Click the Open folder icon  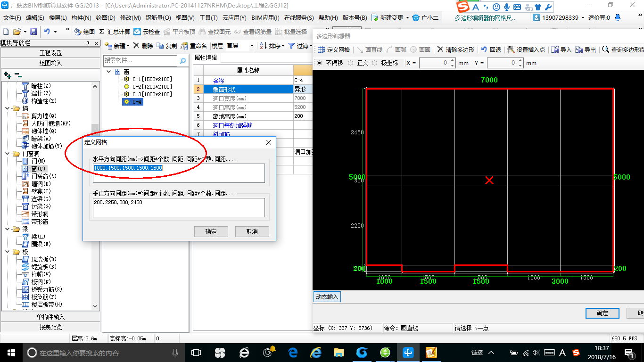point(17,32)
